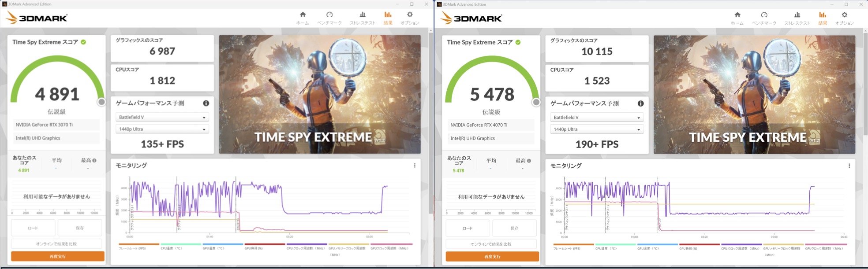Viewport: 868px width, 269px height.
Task: Click the CPU score value 1 812
Action: click(162, 81)
